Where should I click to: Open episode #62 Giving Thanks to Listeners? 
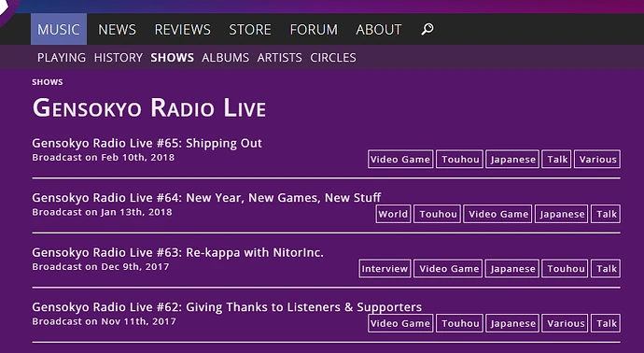click(x=227, y=307)
